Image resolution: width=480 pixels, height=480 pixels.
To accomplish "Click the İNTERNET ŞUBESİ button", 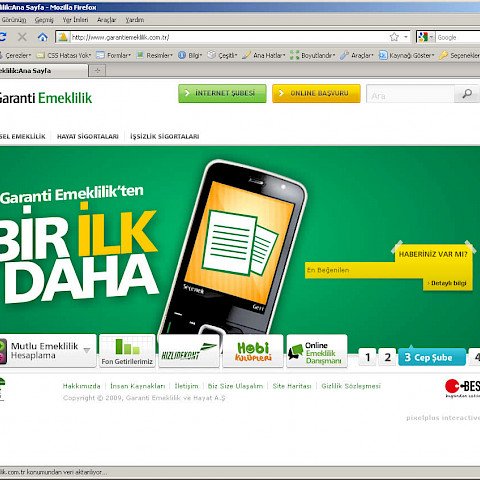I will 222,93.
